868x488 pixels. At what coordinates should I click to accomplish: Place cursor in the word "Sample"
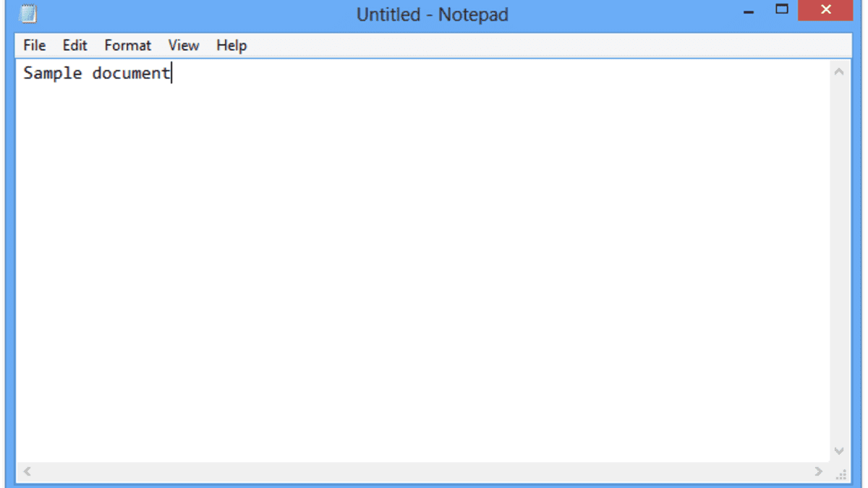[x=52, y=73]
